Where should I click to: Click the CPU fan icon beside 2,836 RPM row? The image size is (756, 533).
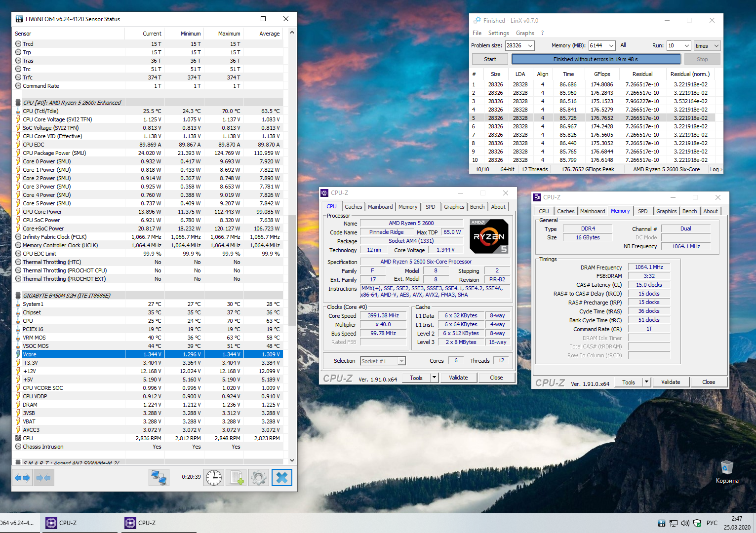click(18, 438)
